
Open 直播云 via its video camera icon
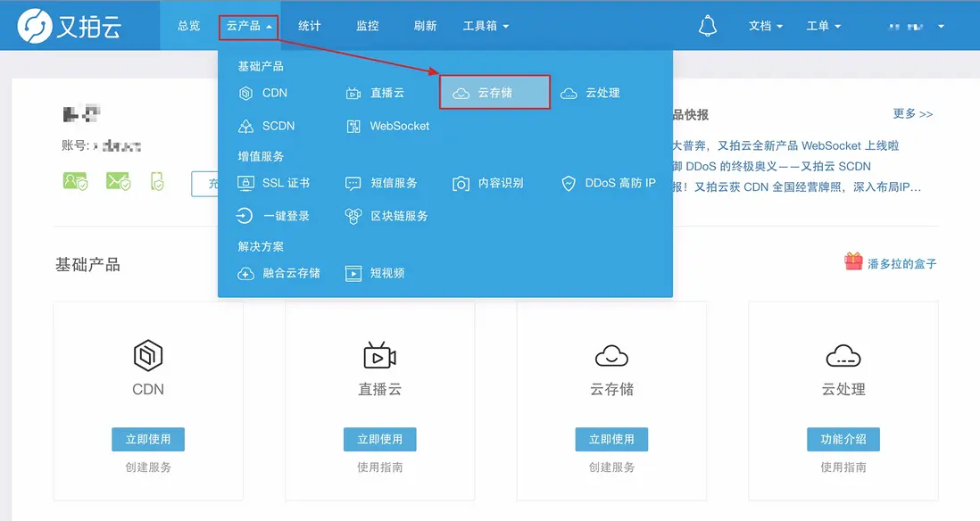[x=352, y=93]
